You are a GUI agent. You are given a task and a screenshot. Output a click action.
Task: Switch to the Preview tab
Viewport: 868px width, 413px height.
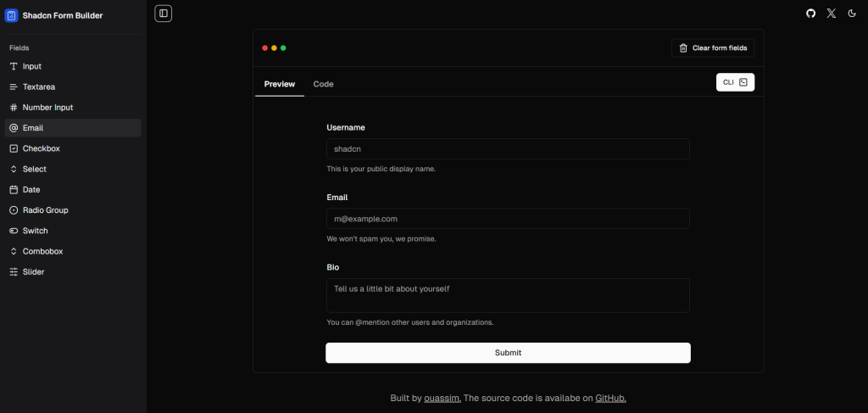[280, 84]
